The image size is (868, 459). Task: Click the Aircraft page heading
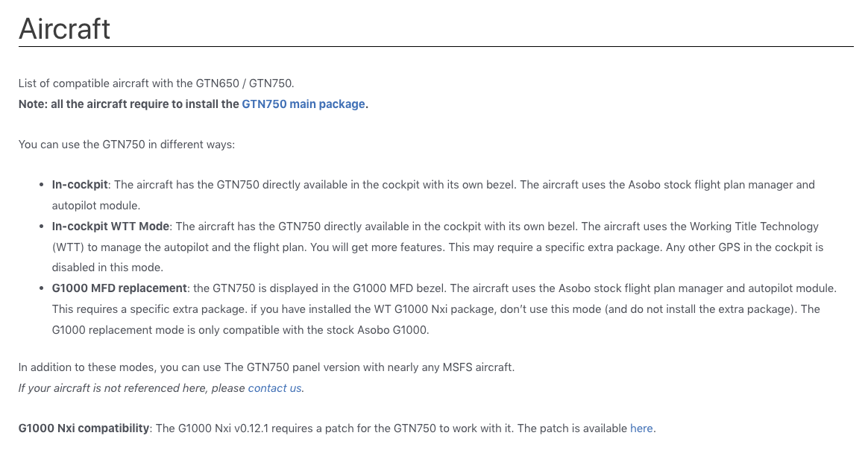pos(65,28)
